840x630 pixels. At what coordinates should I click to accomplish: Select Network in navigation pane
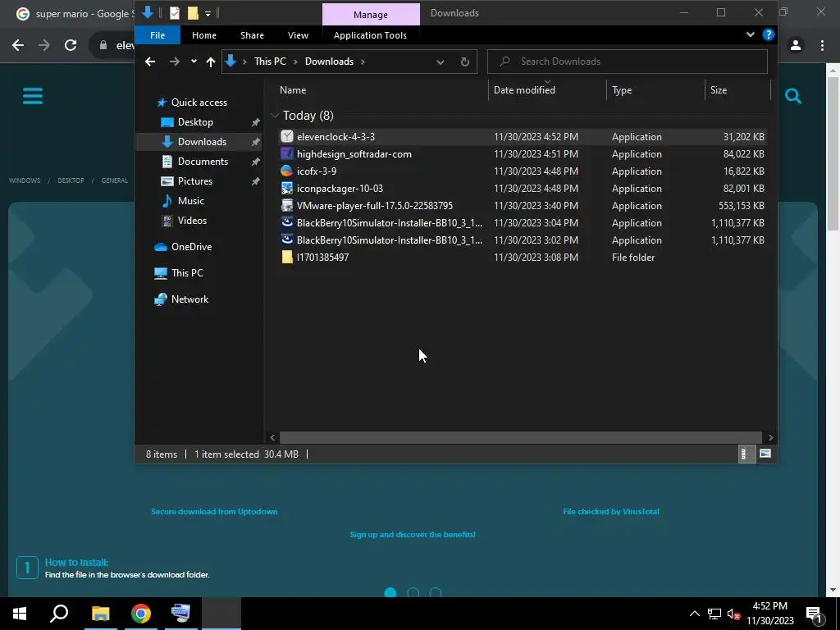189,299
